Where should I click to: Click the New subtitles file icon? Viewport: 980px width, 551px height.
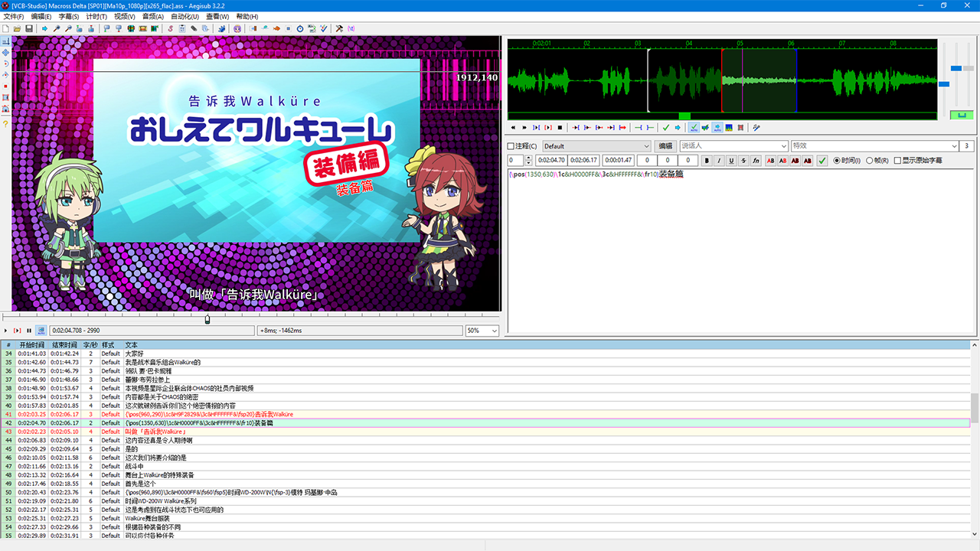tap(5, 28)
